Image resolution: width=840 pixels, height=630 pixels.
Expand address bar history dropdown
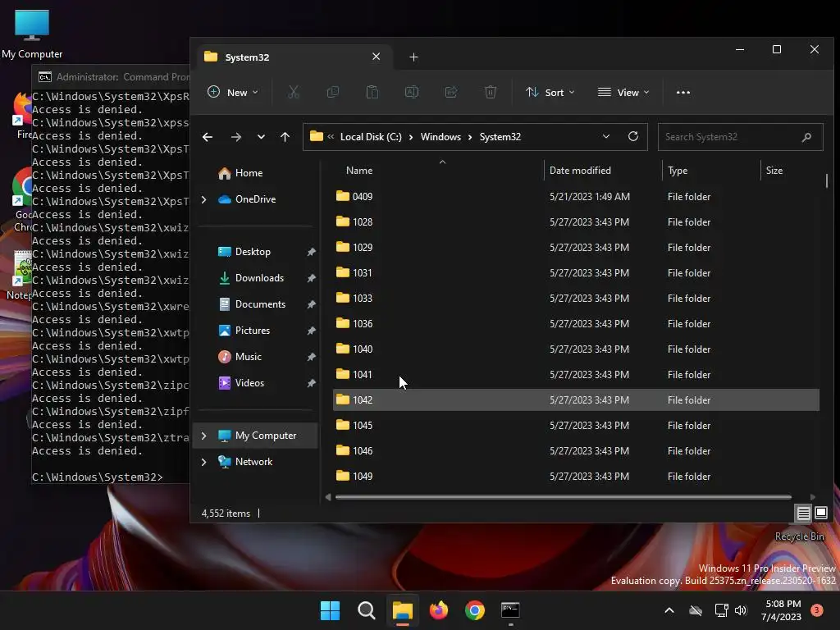pyautogui.click(x=606, y=137)
